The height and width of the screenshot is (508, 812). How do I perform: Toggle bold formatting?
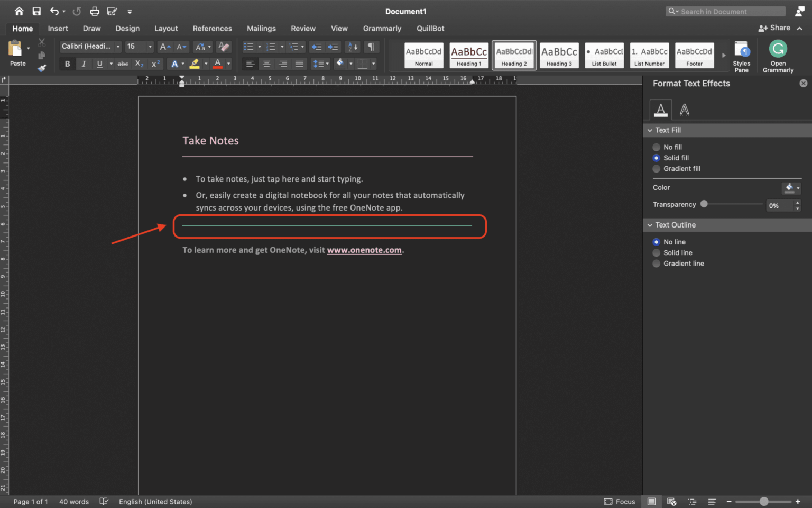coord(67,63)
